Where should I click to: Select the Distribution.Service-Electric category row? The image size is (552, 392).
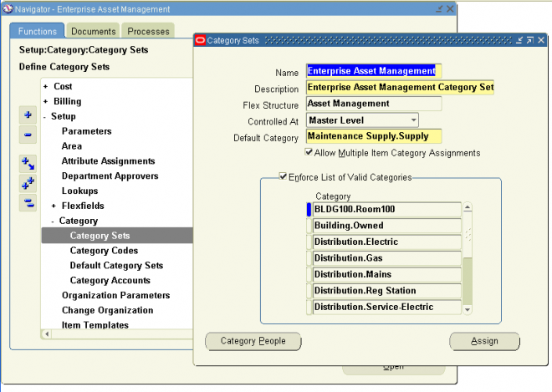point(386,307)
